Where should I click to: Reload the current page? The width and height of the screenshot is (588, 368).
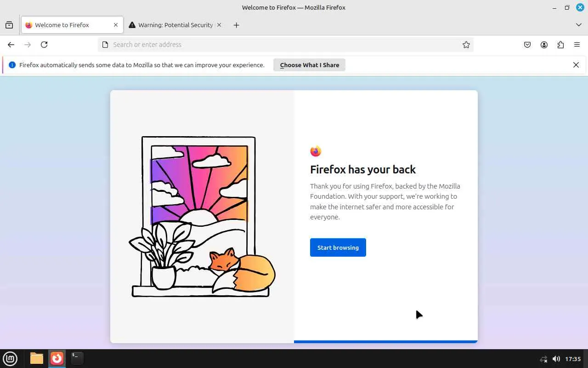(x=44, y=45)
